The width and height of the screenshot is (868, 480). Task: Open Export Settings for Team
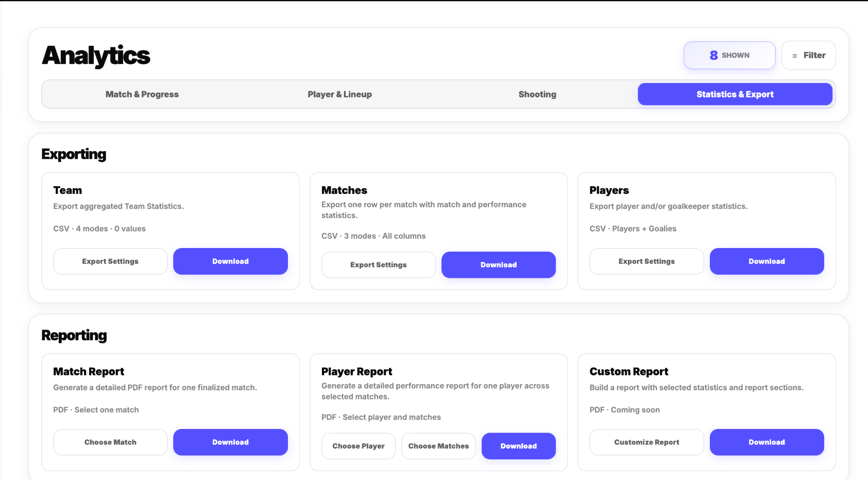coord(110,261)
